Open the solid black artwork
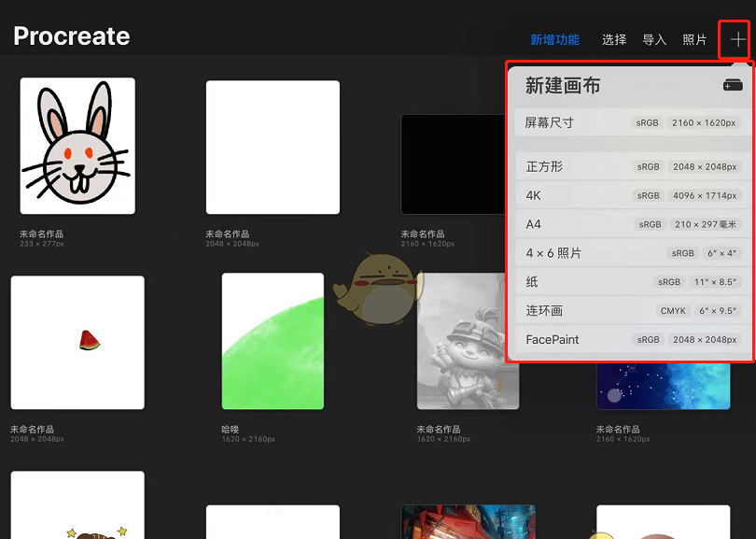This screenshot has width=756, height=539. 454,164
